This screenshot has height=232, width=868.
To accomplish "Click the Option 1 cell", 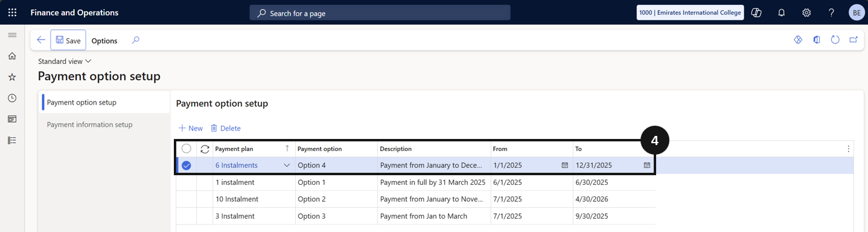I will tap(336, 182).
